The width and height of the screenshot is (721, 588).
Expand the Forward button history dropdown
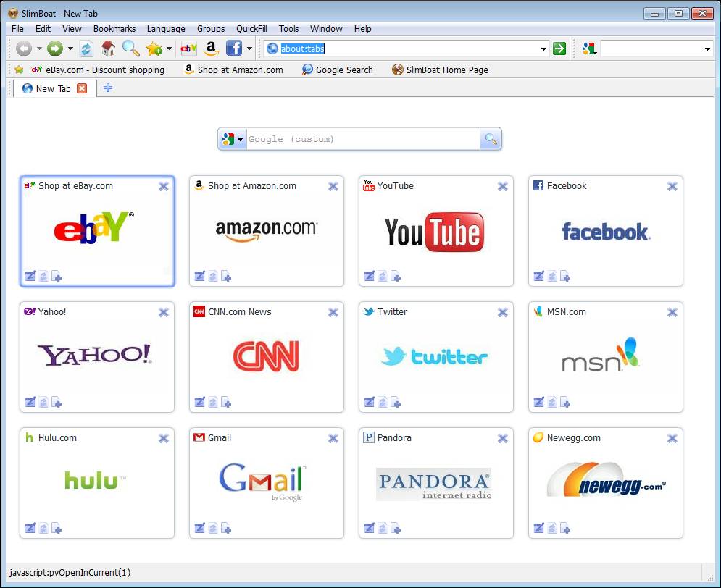pos(70,49)
